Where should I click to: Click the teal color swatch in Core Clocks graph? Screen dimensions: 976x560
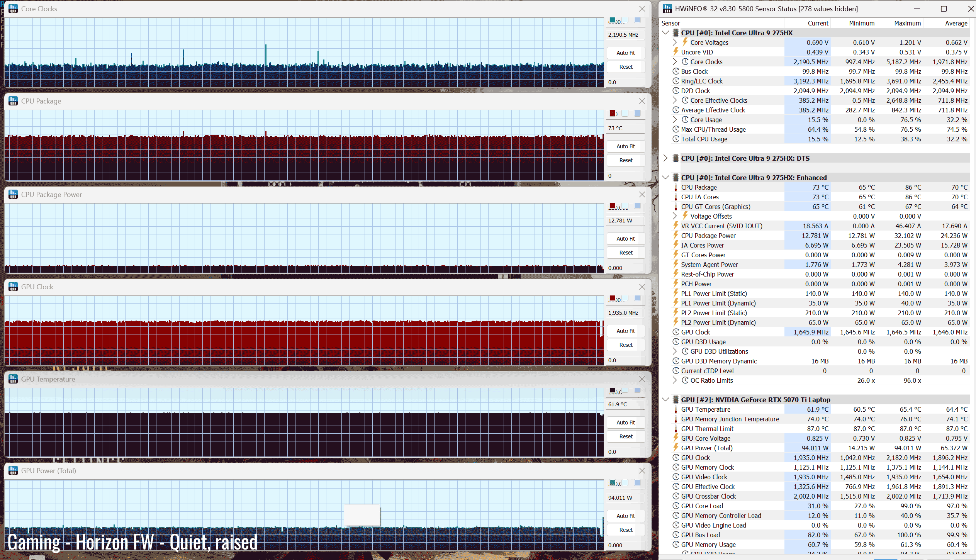point(613,20)
